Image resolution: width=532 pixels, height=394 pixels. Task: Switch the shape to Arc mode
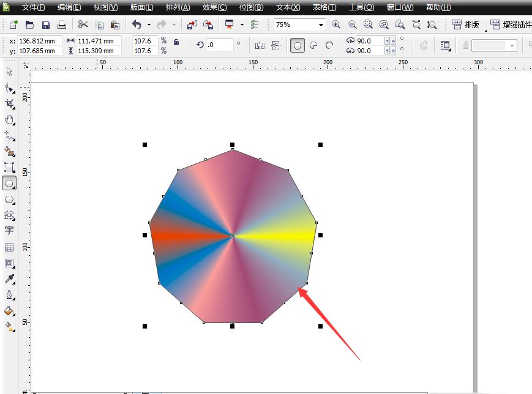[329, 45]
